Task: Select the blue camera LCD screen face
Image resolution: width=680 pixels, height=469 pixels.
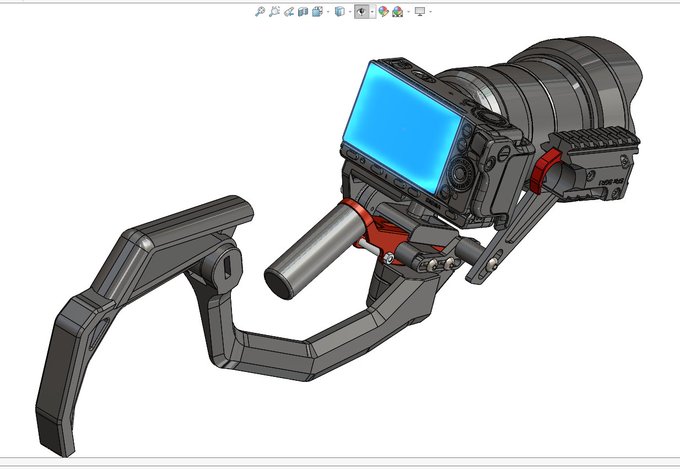Action: (x=401, y=128)
